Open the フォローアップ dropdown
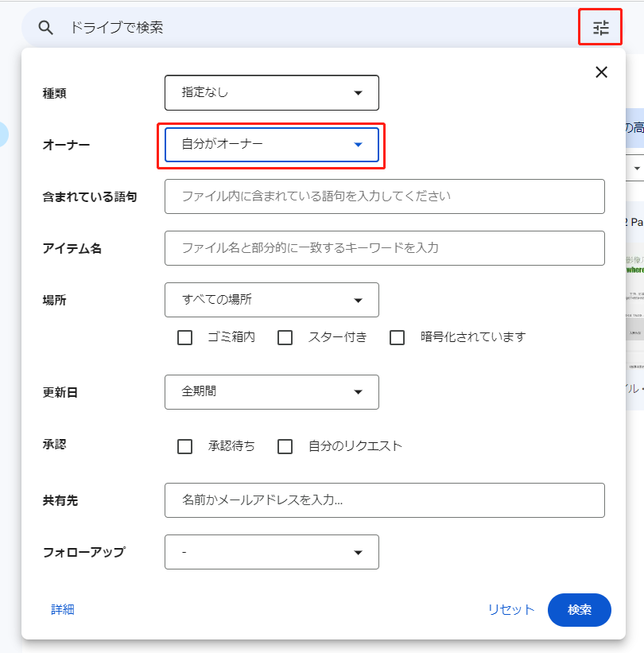The width and height of the screenshot is (644, 653). click(271, 552)
